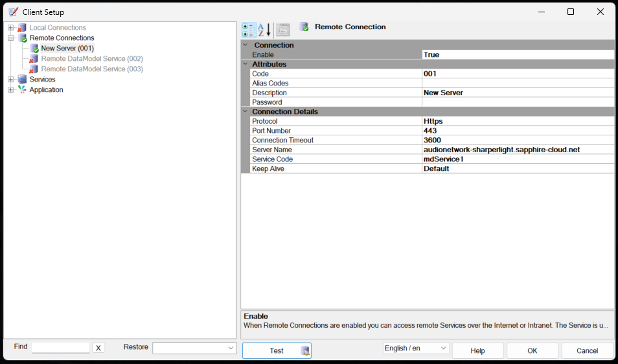Collapse the Connection category section
This screenshot has height=364, width=618.
pyautogui.click(x=246, y=45)
